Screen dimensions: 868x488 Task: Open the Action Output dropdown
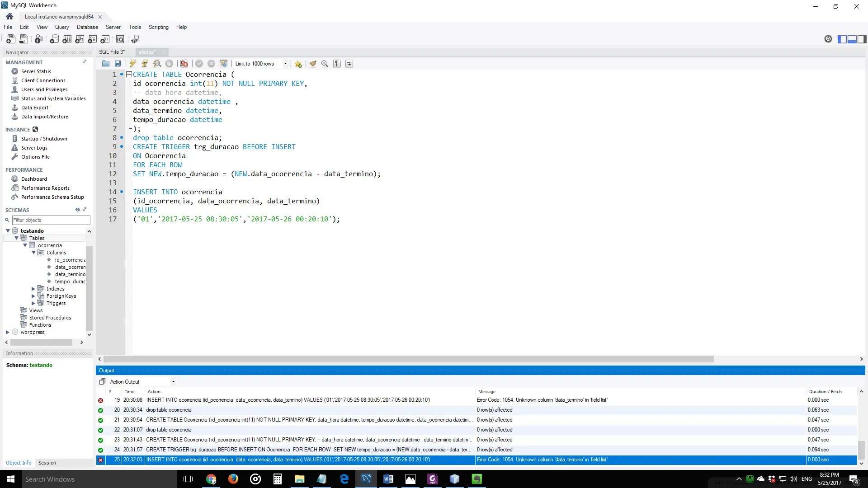[x=173, y=382]
